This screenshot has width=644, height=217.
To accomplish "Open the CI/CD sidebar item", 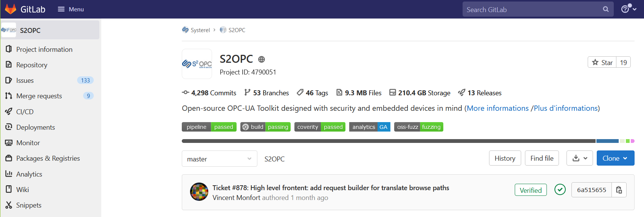I will (25, 112).
